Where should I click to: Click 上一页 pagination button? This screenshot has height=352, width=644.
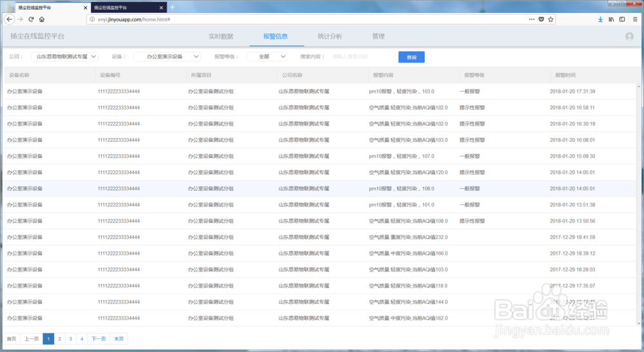tap(32, 339)
